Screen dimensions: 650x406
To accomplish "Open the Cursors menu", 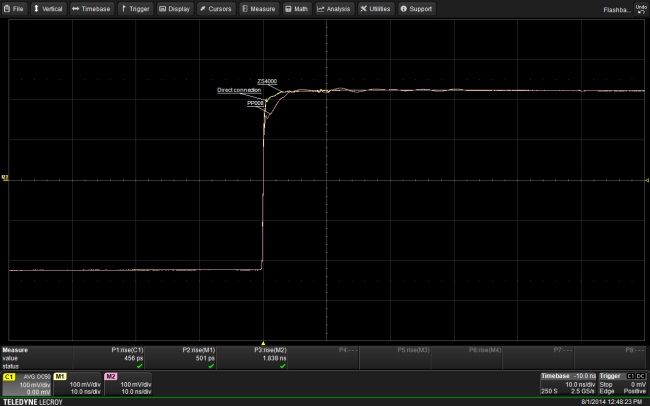I will [x=216, y=8].
